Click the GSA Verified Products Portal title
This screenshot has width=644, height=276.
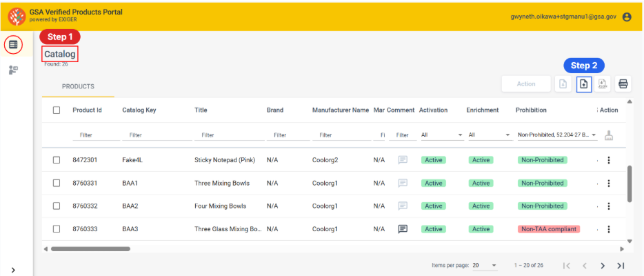coord(76,12)
